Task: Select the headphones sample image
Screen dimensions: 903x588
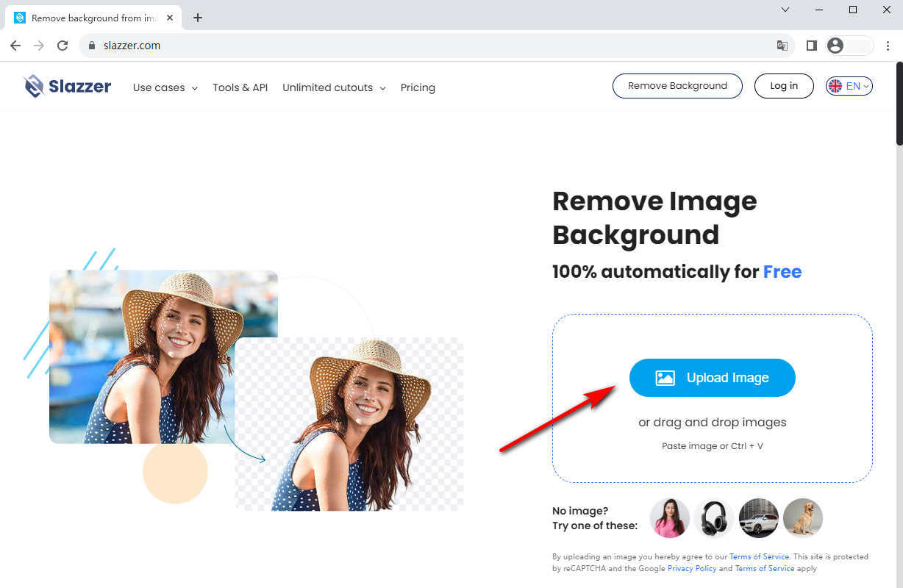Action: tap(713, 518)
